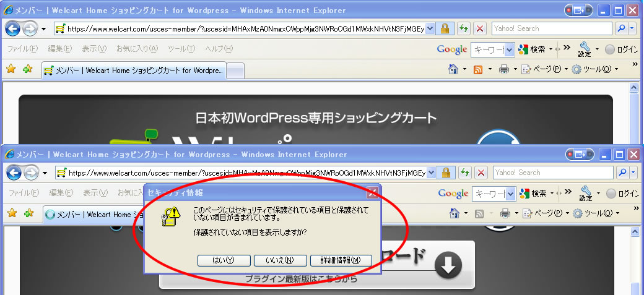Open ページ(P) menu in upper window

544,69
